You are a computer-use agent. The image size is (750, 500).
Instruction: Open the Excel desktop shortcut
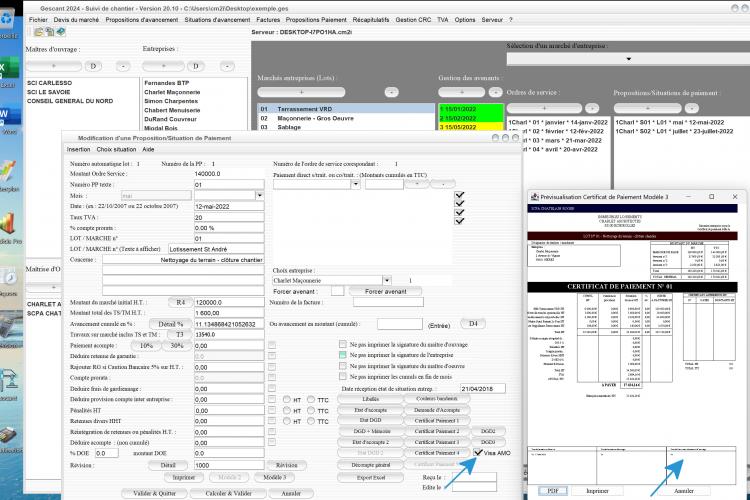8,69
